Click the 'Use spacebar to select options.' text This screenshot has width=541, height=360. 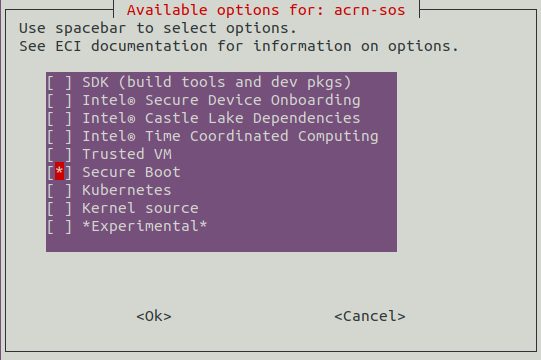(x=158, y=28)
